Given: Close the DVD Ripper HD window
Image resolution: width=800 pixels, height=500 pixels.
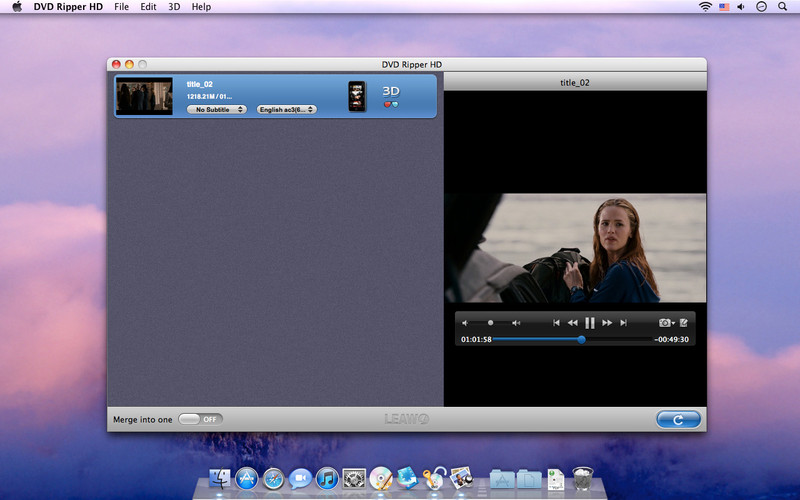Looking at the screenshot, I should point(116,64).
